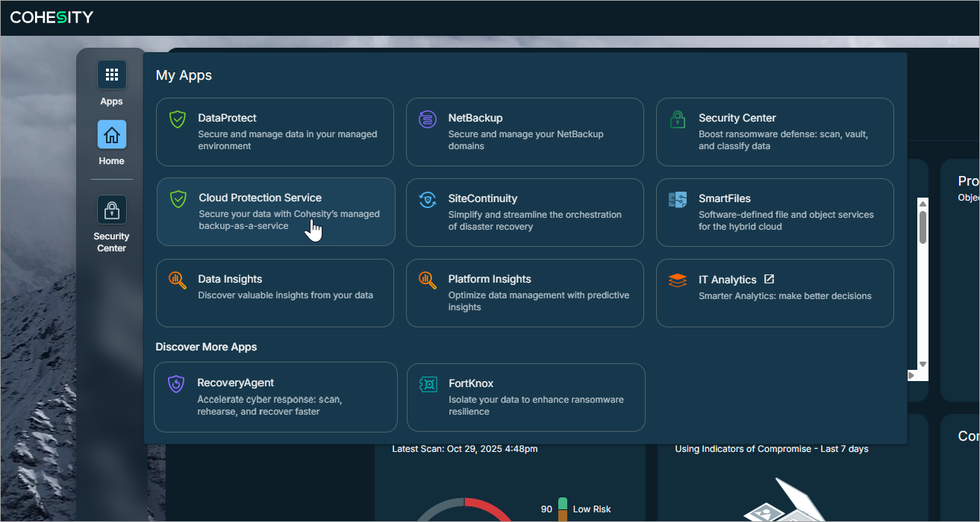
Task: Open Security Center app card title
Action: click(x=737, y=118)
